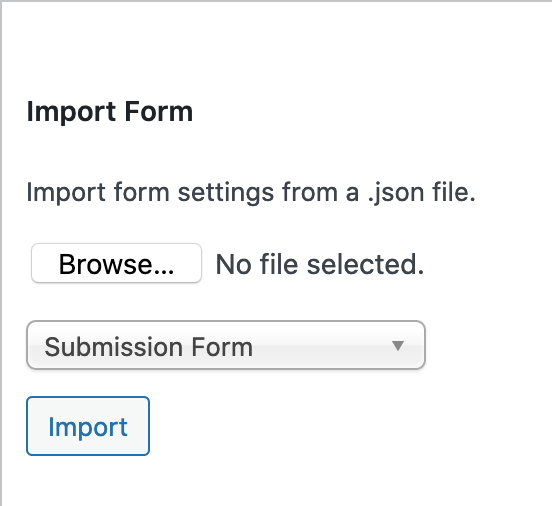Expand the form type selector
The height and width of the screenshot is (506, 552).
[226, 345]
